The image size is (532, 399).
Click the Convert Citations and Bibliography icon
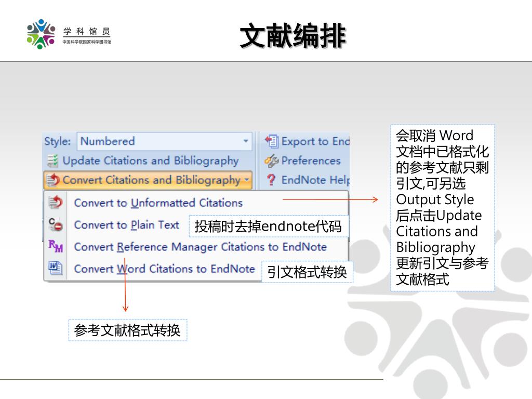pos(53,180)
